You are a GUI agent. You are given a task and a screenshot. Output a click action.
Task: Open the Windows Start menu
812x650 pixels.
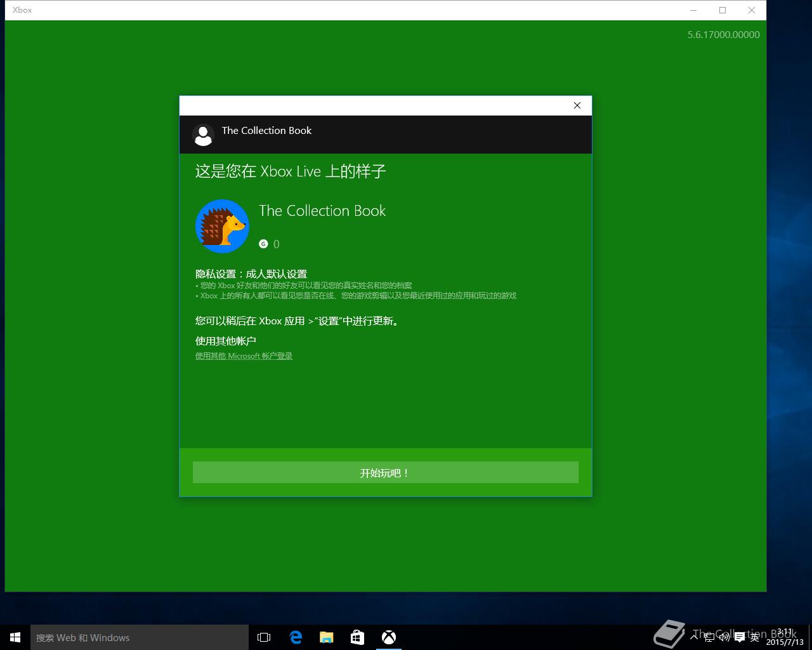pos(15,637)
